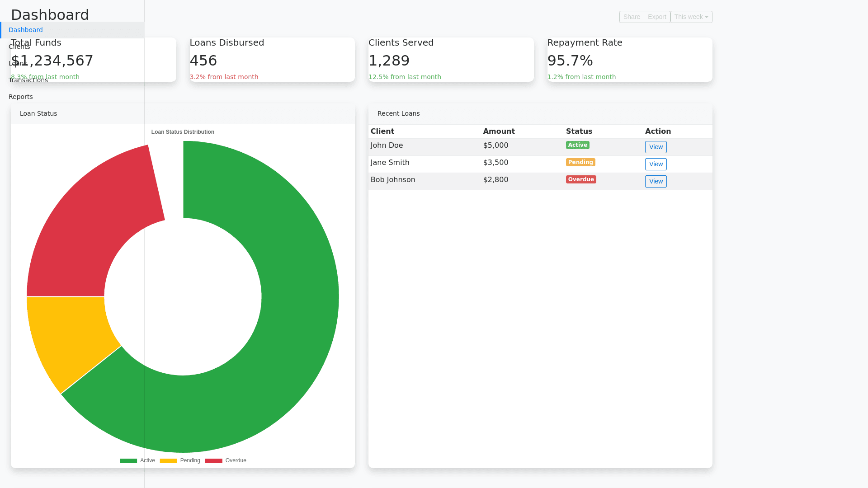Screen dimensions: 868x488
Task: Go to Transactions in sidebar
Action: (x=28, y=80)
